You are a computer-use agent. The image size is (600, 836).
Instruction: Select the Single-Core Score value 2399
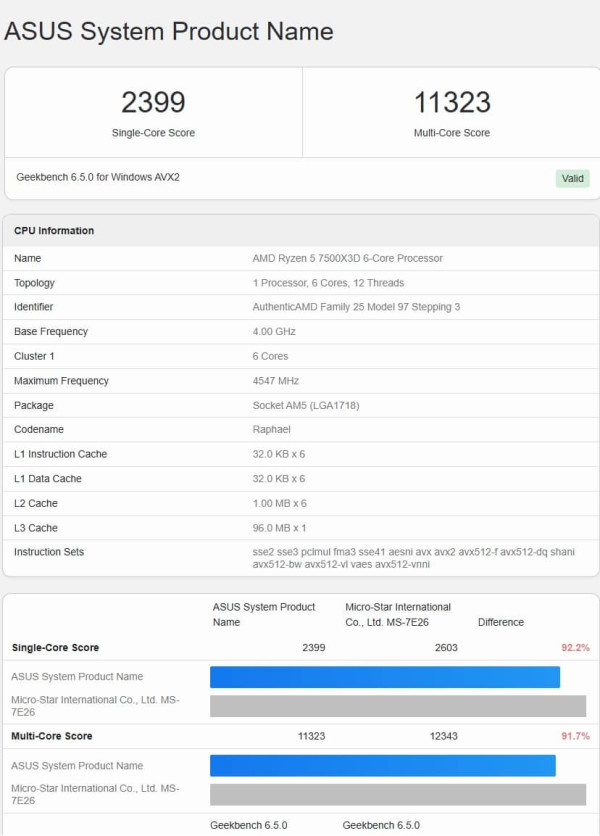point(155,102)
